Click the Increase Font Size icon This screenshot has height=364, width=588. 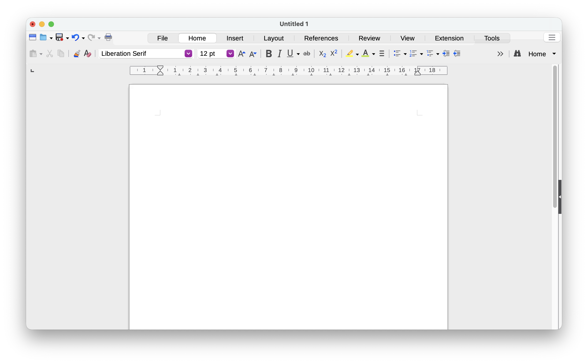[x=242, y=54]
